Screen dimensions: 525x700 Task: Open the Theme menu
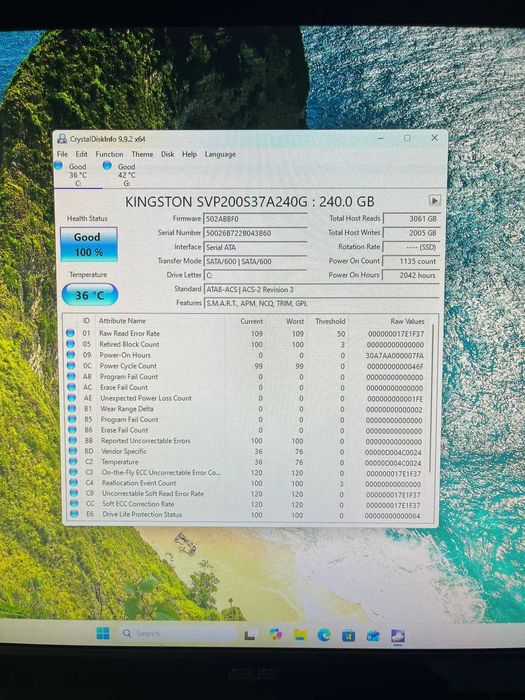142,154
